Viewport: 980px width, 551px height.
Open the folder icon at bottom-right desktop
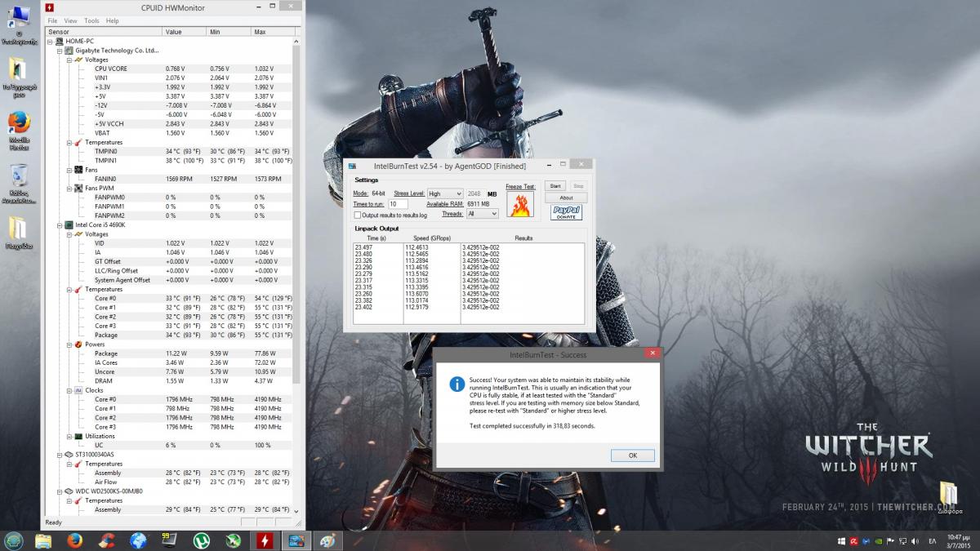pos(948,498)
